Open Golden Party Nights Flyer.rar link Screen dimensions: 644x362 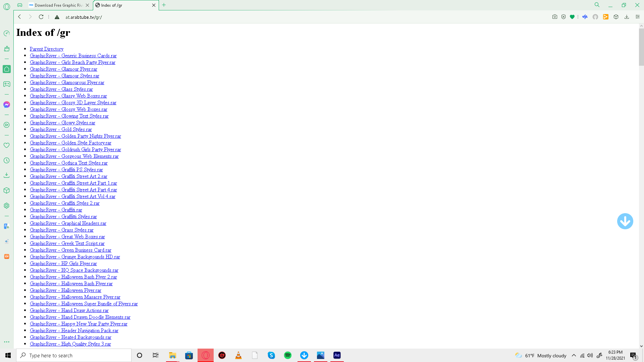75,136
